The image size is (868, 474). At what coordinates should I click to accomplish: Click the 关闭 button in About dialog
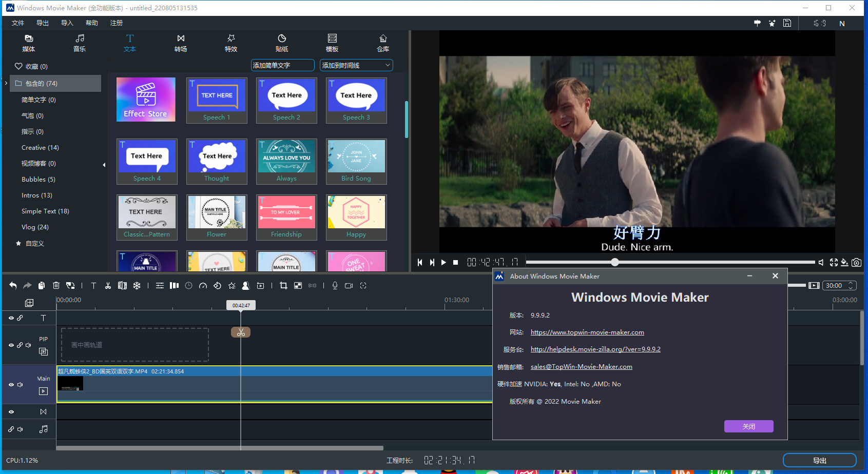[748, 426]
